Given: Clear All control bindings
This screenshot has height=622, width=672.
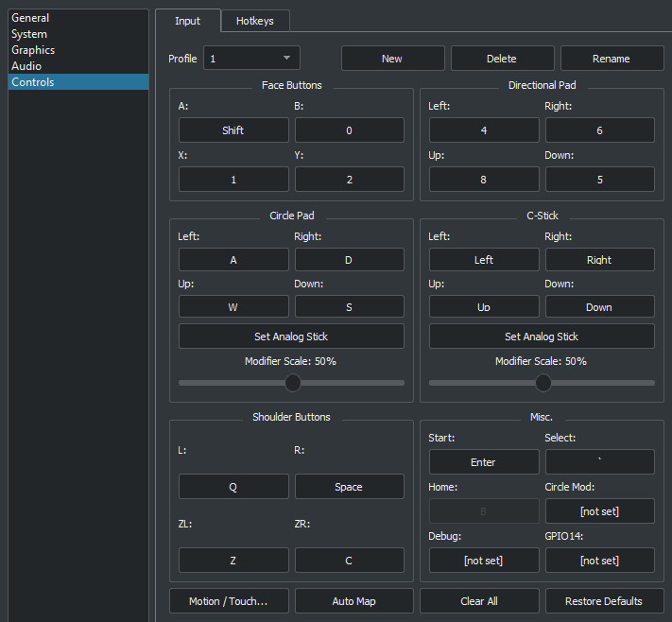Looking at the screenshot, I should 479,601.
